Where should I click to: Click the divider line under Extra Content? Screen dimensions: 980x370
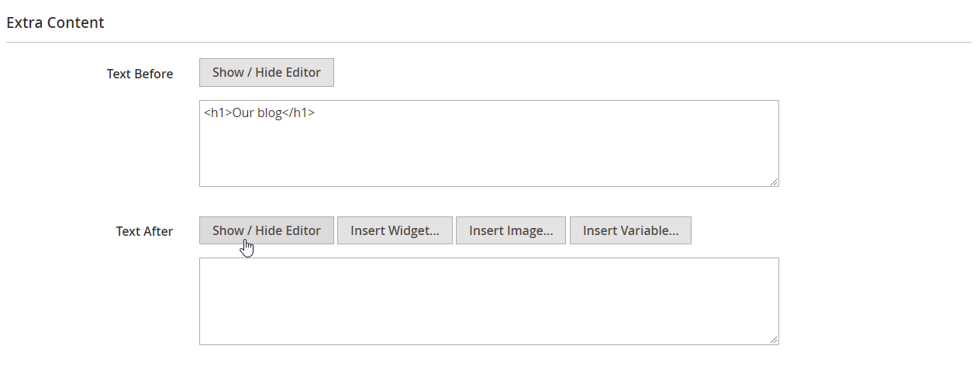tap(488, 42)
